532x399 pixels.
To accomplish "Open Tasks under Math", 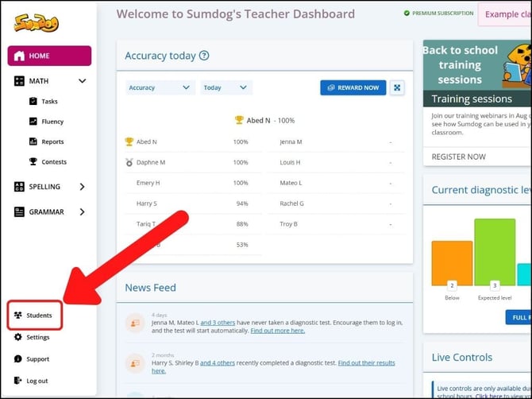I will coord(49,101).
